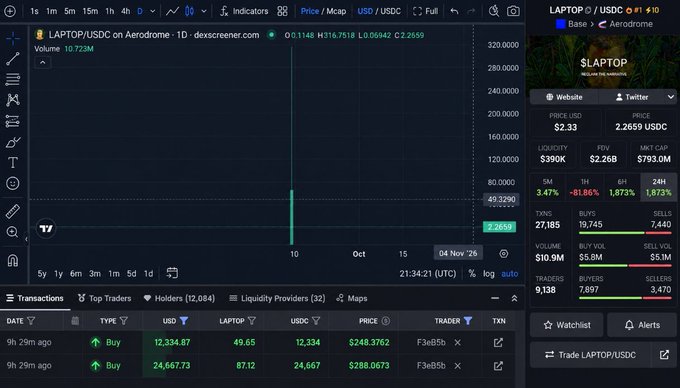This screenshot has height=388, width=680.
Task: Filter transactions by type funnel
Action: click(124, 321)
